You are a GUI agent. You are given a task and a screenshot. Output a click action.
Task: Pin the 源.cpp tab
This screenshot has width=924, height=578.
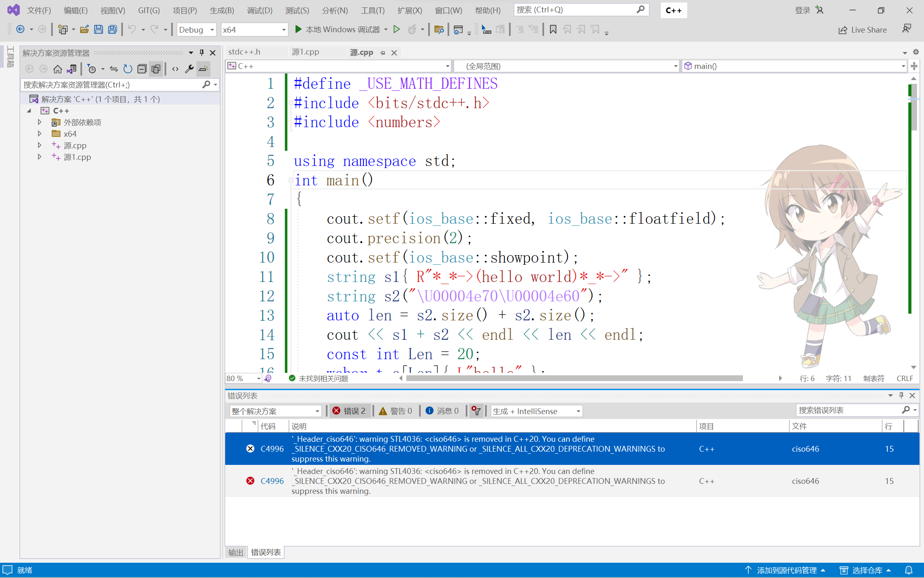coord(383,53)
